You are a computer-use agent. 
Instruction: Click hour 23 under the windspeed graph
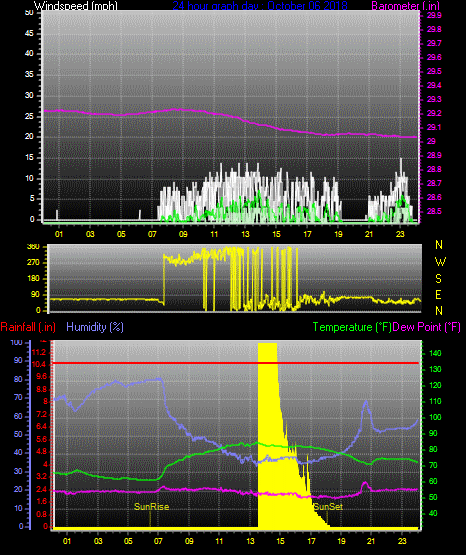coord(400,234)
